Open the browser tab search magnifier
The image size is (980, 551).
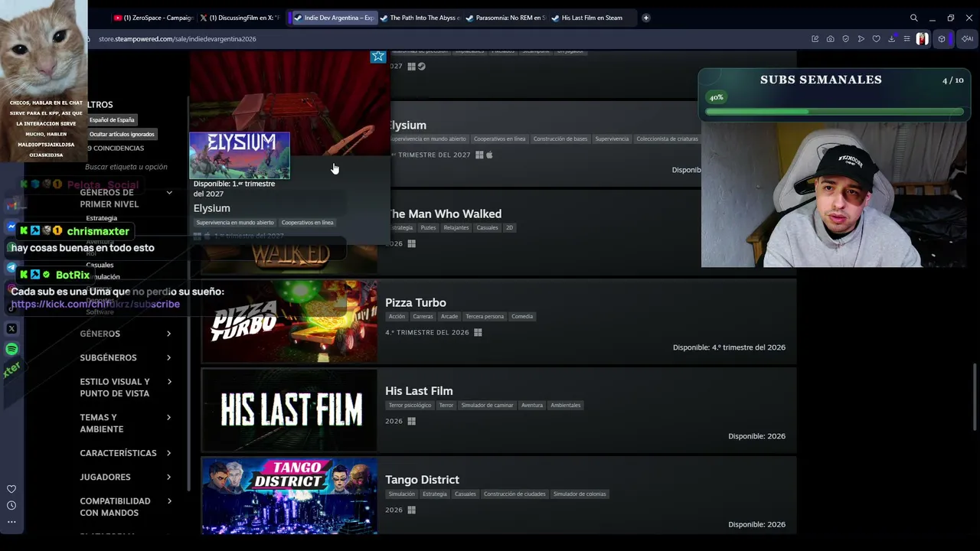[x=913, y=18]
